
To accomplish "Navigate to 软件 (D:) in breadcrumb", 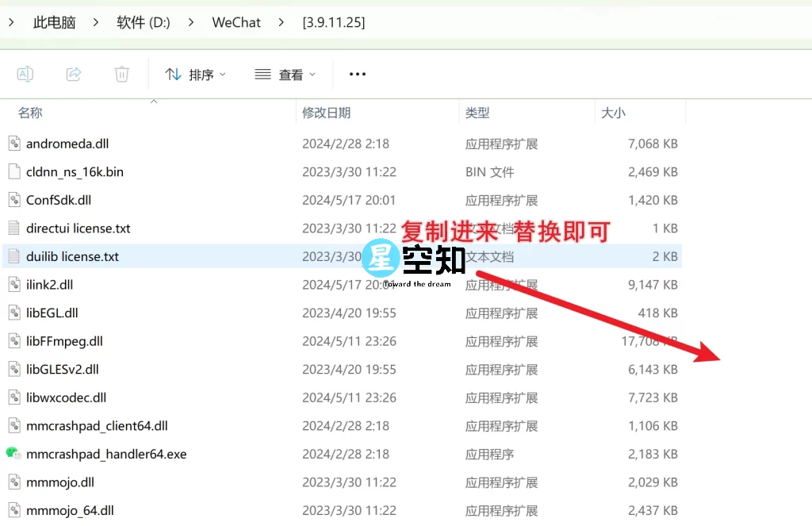I will [x=144, y=22].
